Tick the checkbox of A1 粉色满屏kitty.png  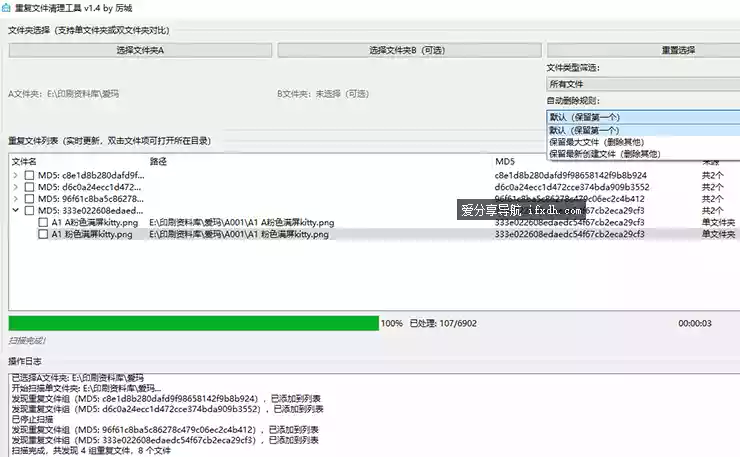click(43, 235)
